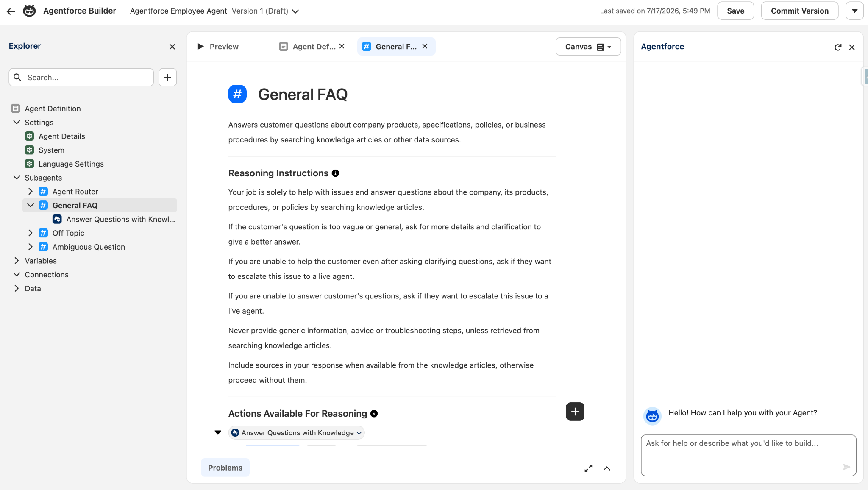Click the Agent Details gear icon
Screen dimensions: 868x490
pos(29,136)
